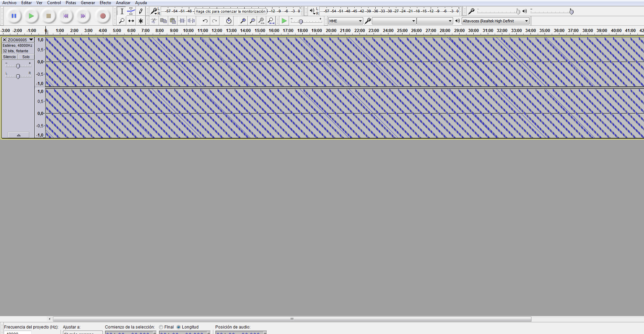Silence the ZOOM0005 track
This screenshot has height=334, width=644.
(x=9, y=57)
